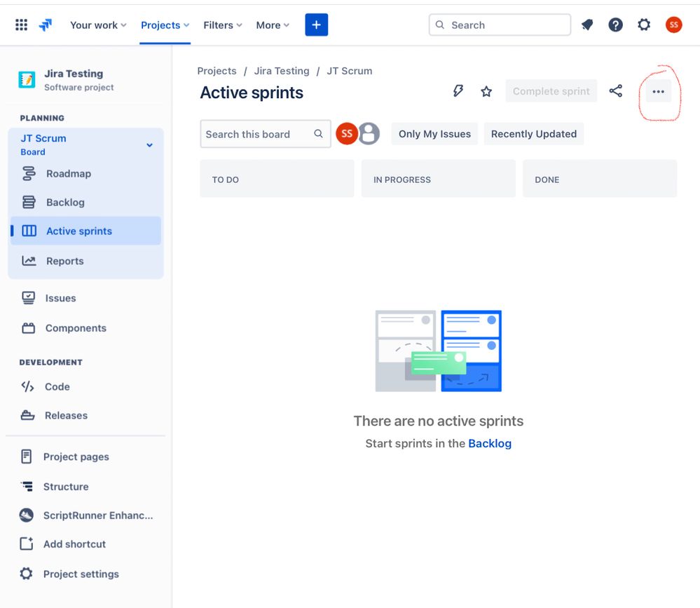Click the Backlog icon in the sidebar
This screenshot has height=608, width=700.
(x=29, y=202)
